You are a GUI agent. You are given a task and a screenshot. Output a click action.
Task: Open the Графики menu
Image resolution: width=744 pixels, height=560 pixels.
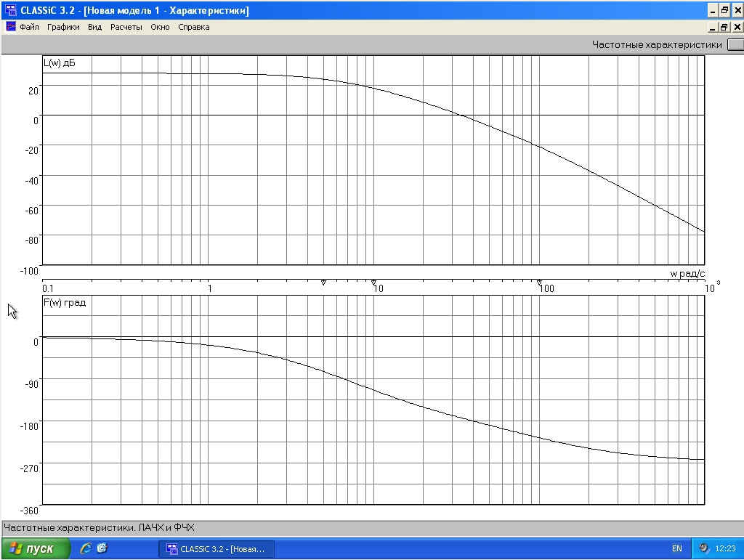click(x=63, y=27)
